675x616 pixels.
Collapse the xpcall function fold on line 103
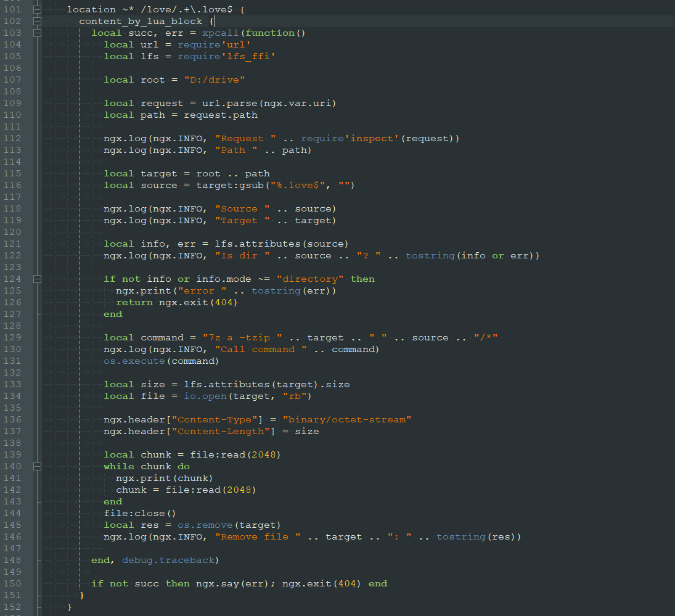[x=38, y=33]
